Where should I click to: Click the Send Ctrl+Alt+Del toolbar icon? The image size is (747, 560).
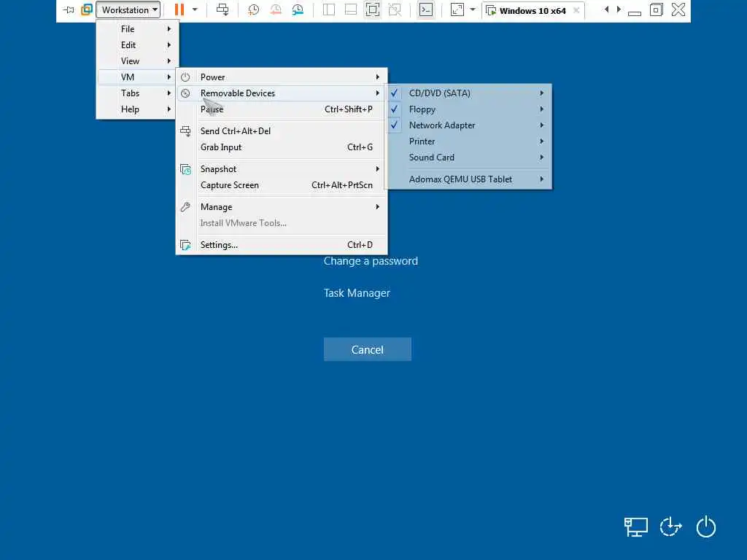(x=222, y=9)
